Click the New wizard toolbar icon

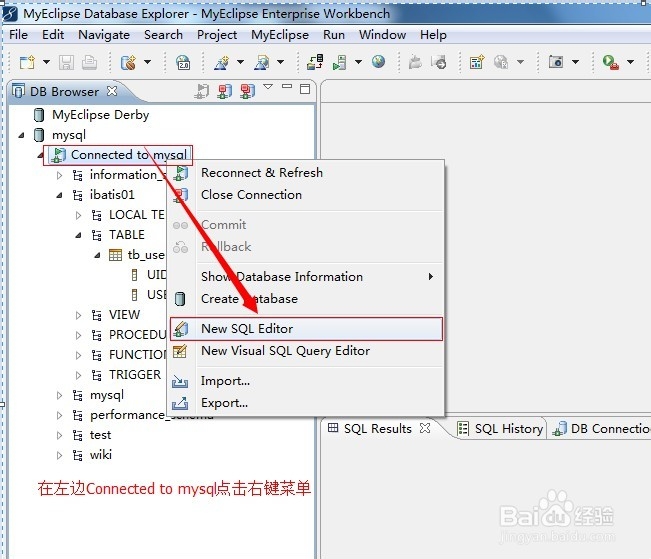(27, 62)
